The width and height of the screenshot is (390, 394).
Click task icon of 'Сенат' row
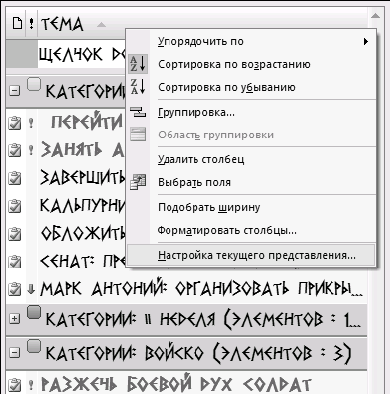[x=14, y=262]
